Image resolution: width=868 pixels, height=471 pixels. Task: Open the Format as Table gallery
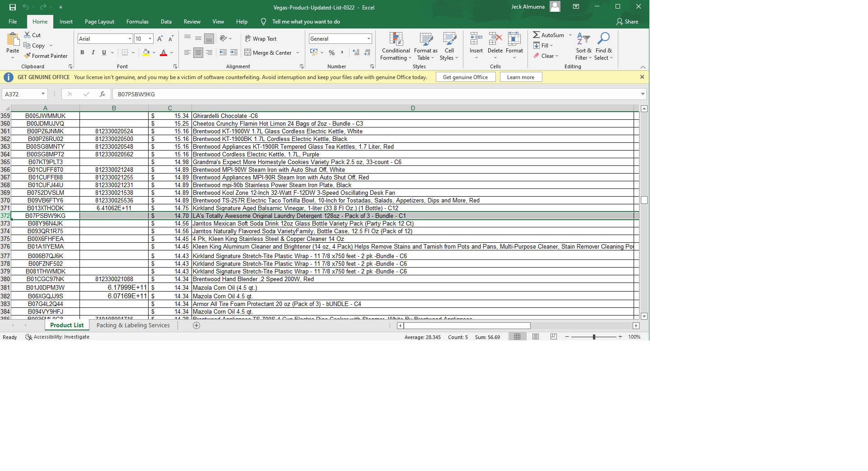click(426, 46)
